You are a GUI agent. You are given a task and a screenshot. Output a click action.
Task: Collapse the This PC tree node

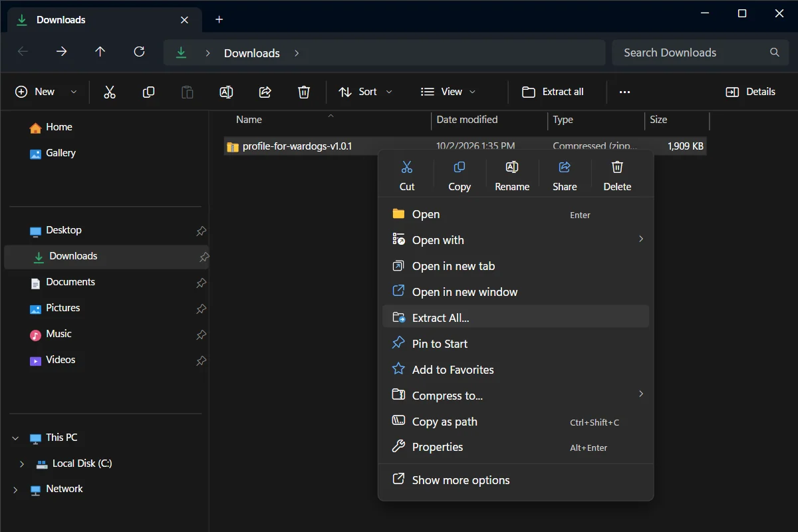point(15,438)
